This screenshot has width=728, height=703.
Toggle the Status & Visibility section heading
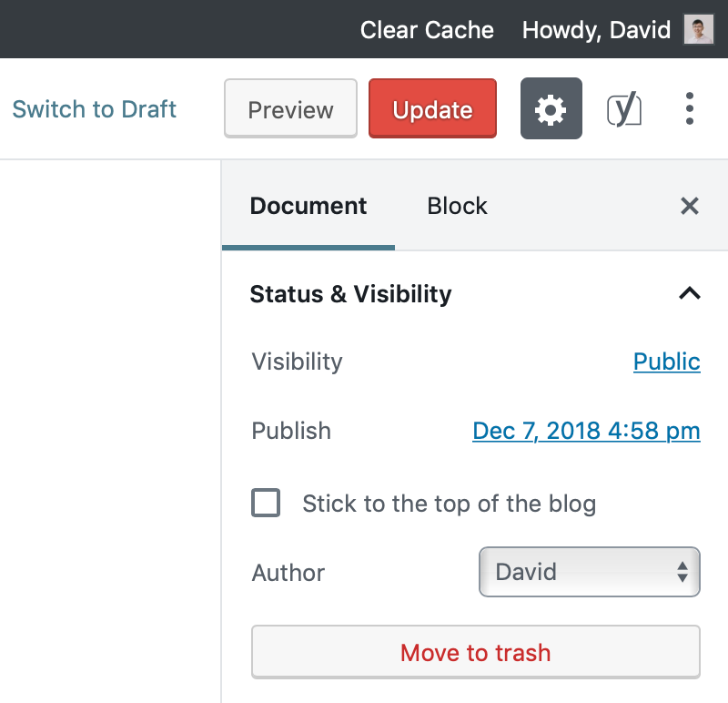[350, 294]
